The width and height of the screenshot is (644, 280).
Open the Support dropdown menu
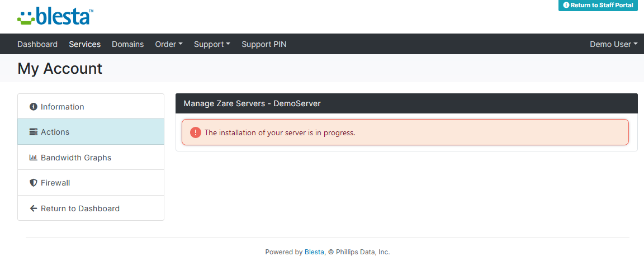click(x=212, y=44)
